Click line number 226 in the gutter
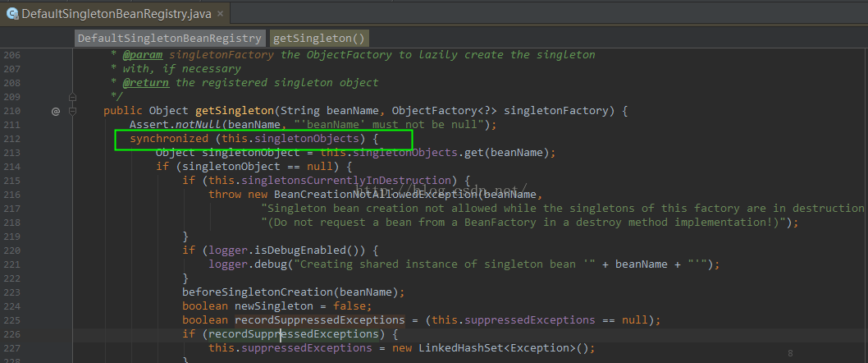The image size is (868, 363). (11, 333)
